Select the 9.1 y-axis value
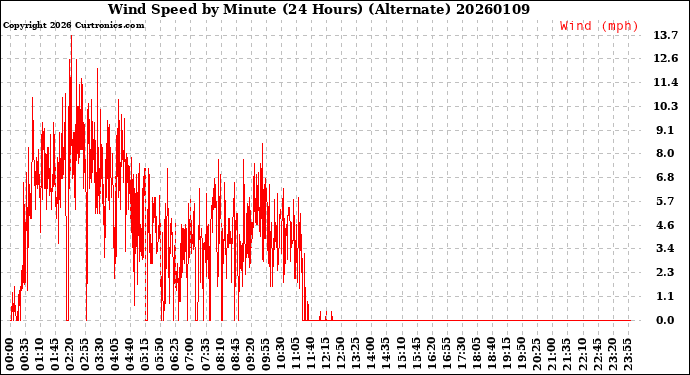The image size is (690, 375). click(665, 130)
